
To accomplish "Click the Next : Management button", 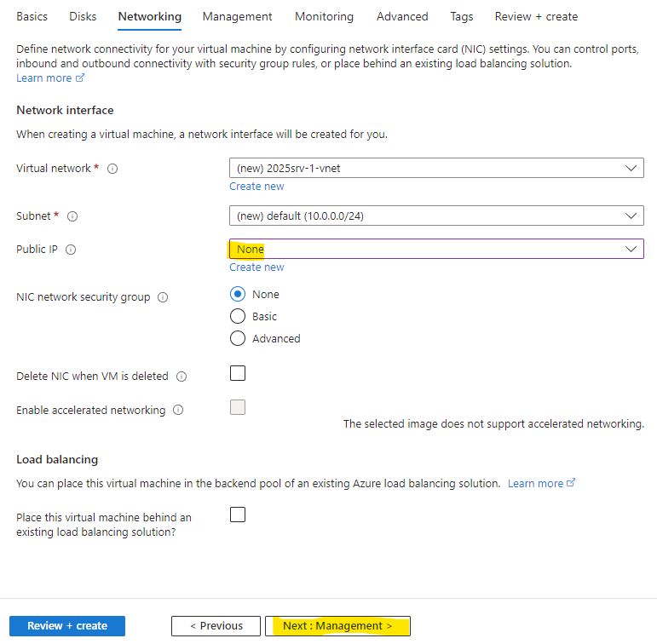I will [x=337, y=625].
